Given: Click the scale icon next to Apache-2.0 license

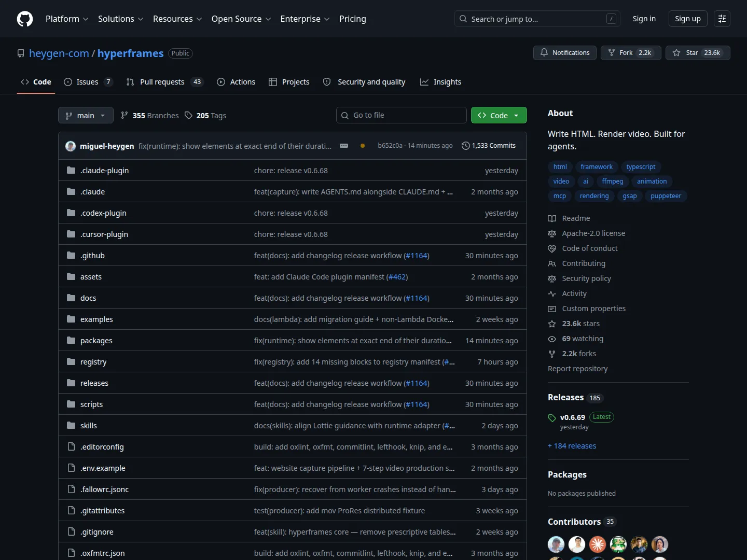Looking at the screenshot, I should pyautogui.click(x=552, y=233).
